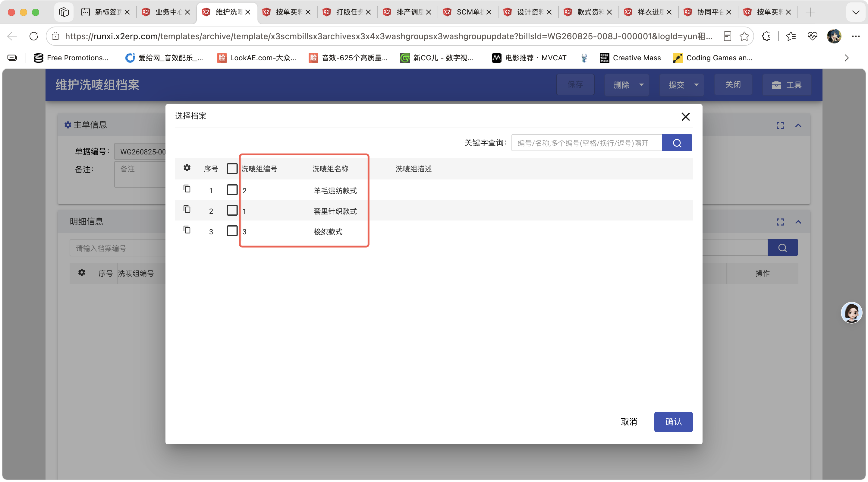Copy row 1 羊毛混纺款式 icon
868x482 pixels.
click(x=187, y=189)
